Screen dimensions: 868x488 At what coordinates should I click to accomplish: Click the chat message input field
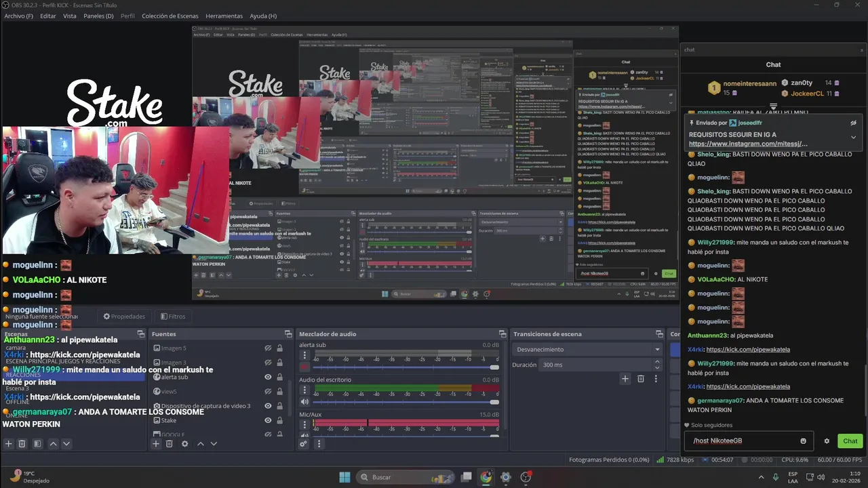[x=749, y=441]
